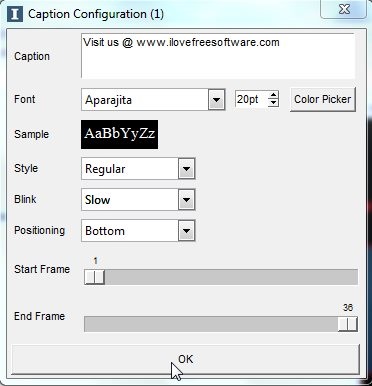Click the Bottom positioning combo box

138,231
